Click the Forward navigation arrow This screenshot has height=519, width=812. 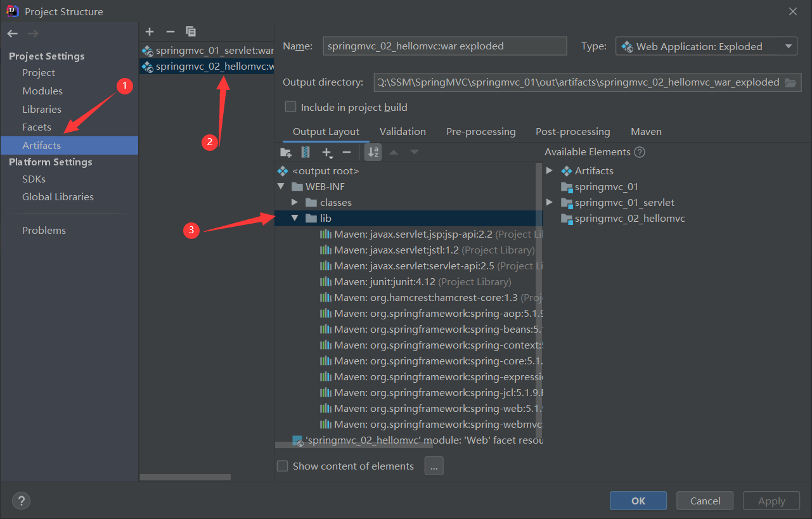click(33, 33)
